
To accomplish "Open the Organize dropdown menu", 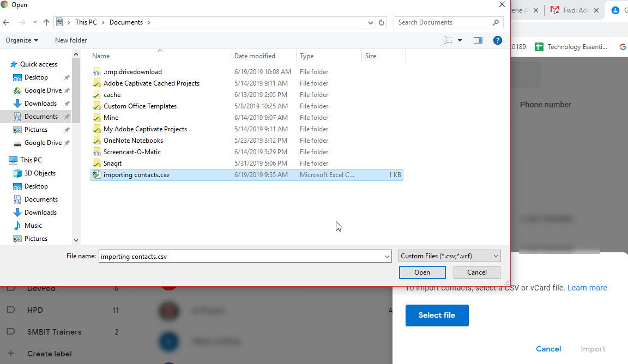I will coord(22,40).
